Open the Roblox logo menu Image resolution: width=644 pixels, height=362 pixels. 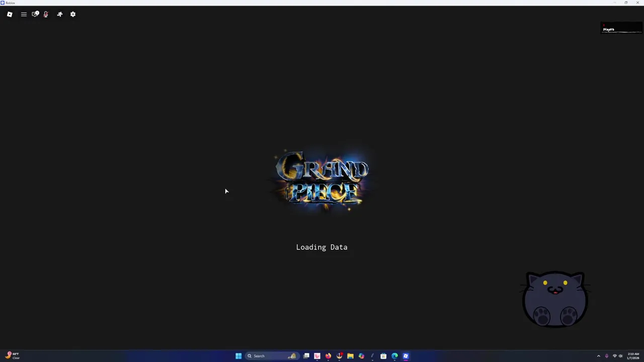coord(10,14)
